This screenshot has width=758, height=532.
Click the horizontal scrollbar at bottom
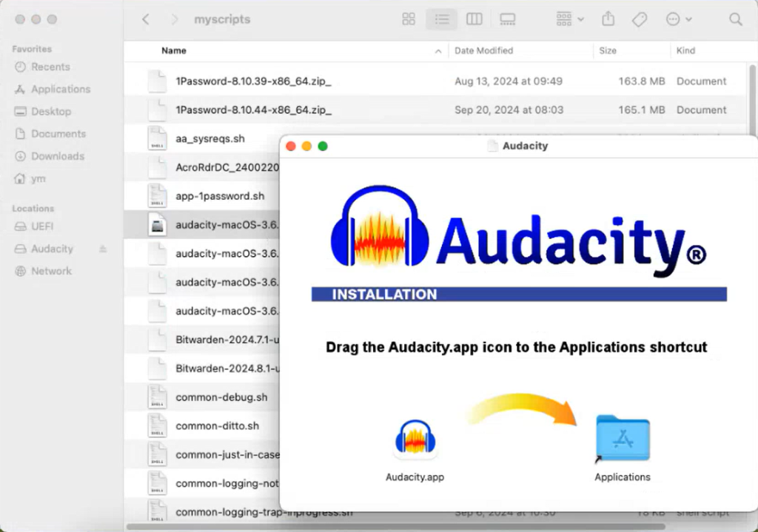coord(395,527)
